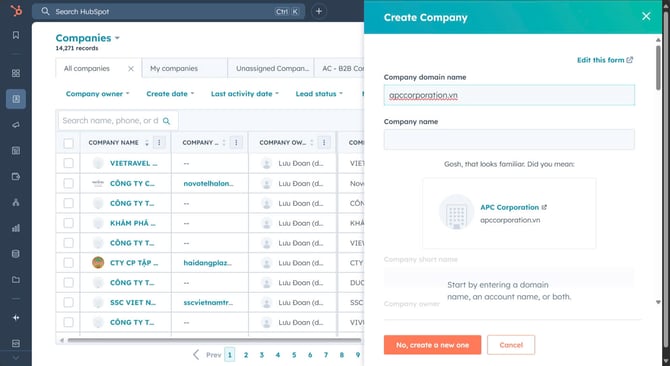Click the Cancel button
This screenshot has width=670, height=366.
tap(511, 345)
